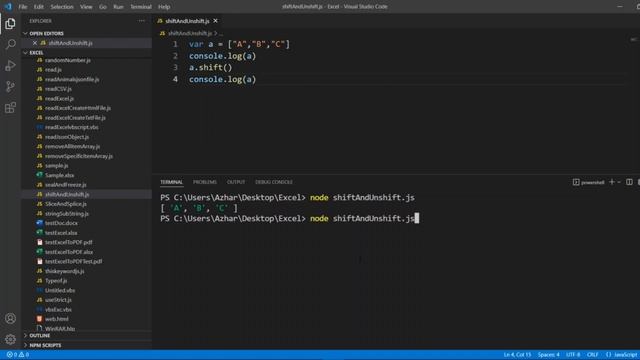Open removeAllItemArray.js in explorer

pos(72,146)
